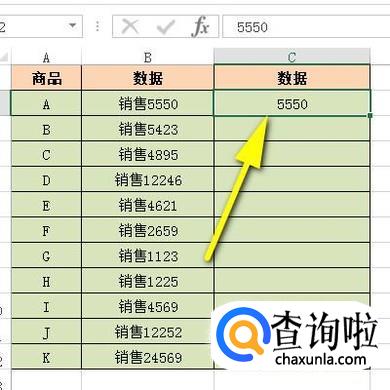Click the confirm checkmark in formula bar
Image resolution: width=390 pixels, height=390 pixels.
click(166, 27)
